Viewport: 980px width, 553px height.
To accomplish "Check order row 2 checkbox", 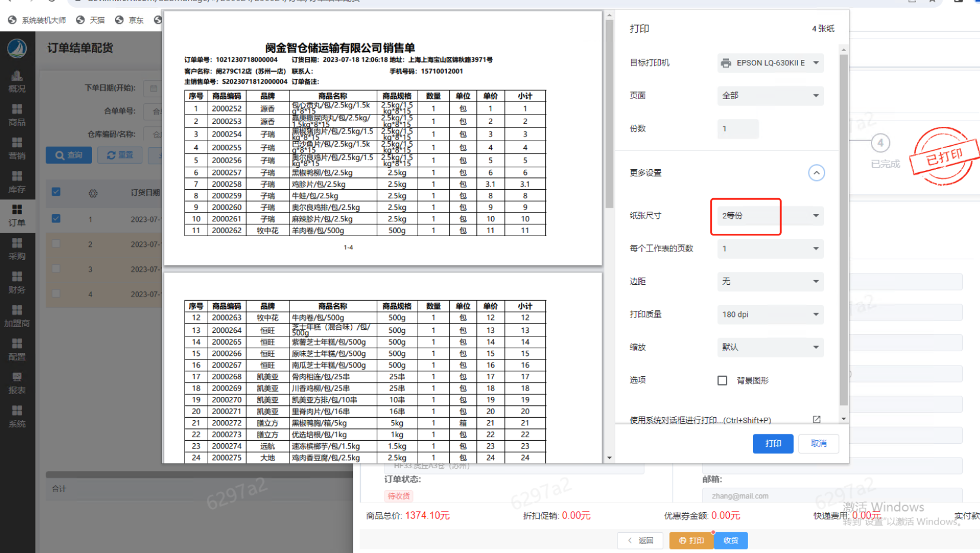I will pos(56,243).
